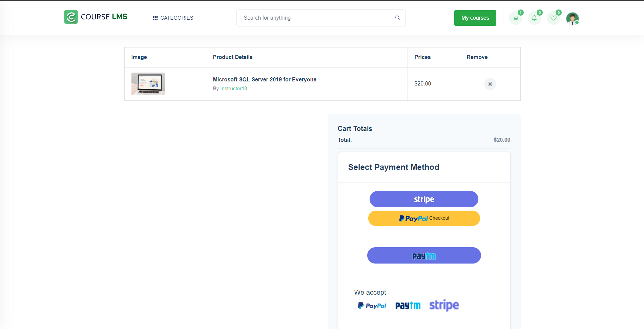Image resolution: width=644 pixels, height=329 pixels.
Task: Select the Course LMS logo
Action: coord(96,17)
